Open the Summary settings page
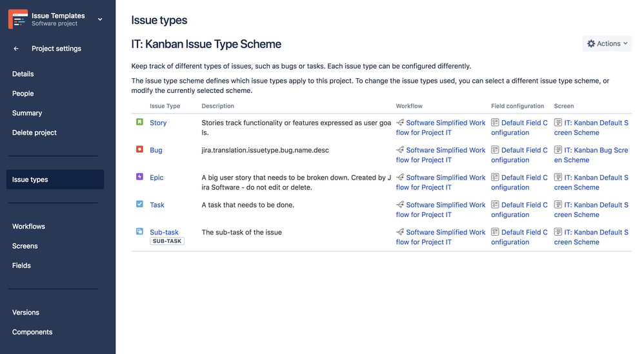 point(27,113)
